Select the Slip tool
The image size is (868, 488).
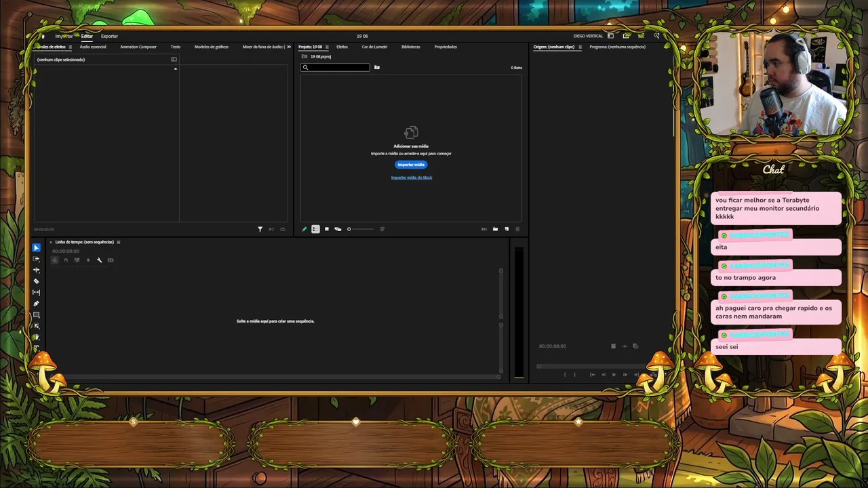click(37, 292)
